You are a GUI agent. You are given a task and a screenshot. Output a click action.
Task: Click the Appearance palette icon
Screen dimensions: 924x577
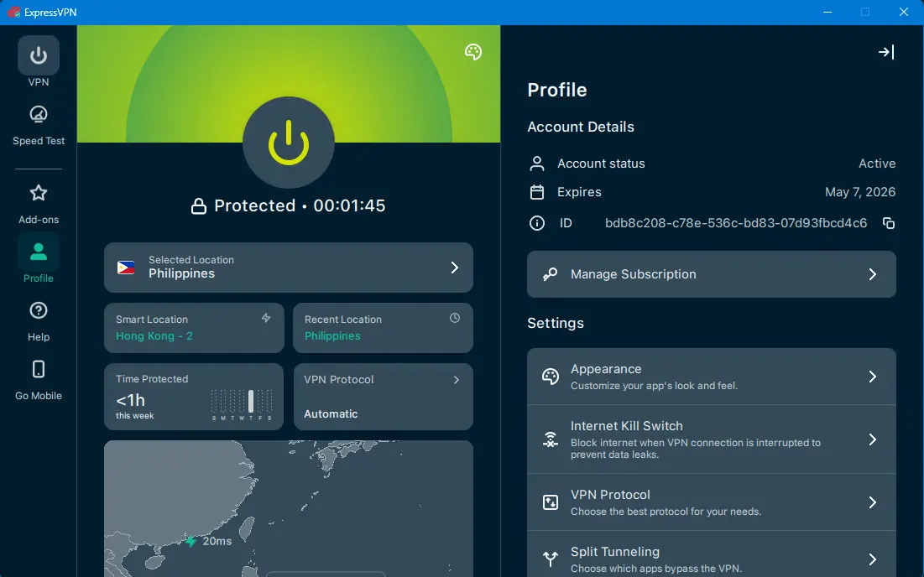click(551, 377)
